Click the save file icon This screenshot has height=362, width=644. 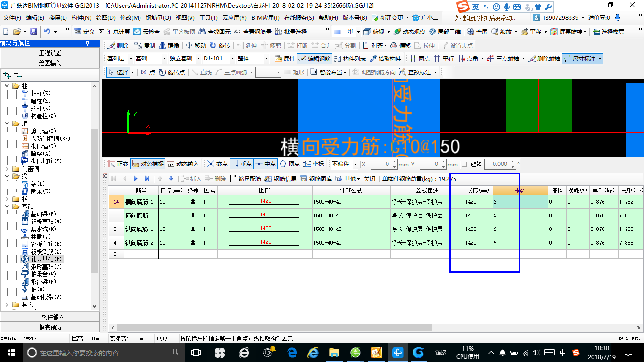click(33, 32)
